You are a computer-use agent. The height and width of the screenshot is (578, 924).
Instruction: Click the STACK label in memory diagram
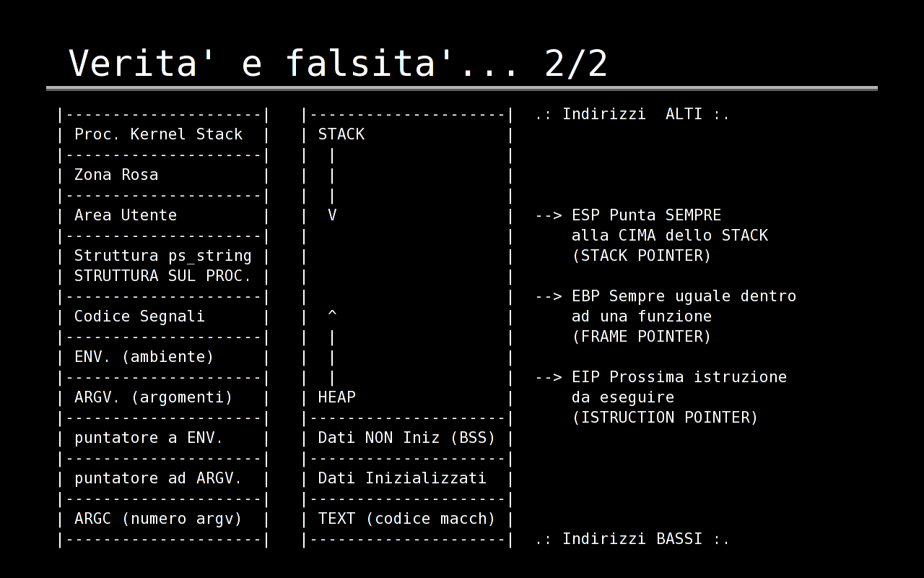pos(341,134)
